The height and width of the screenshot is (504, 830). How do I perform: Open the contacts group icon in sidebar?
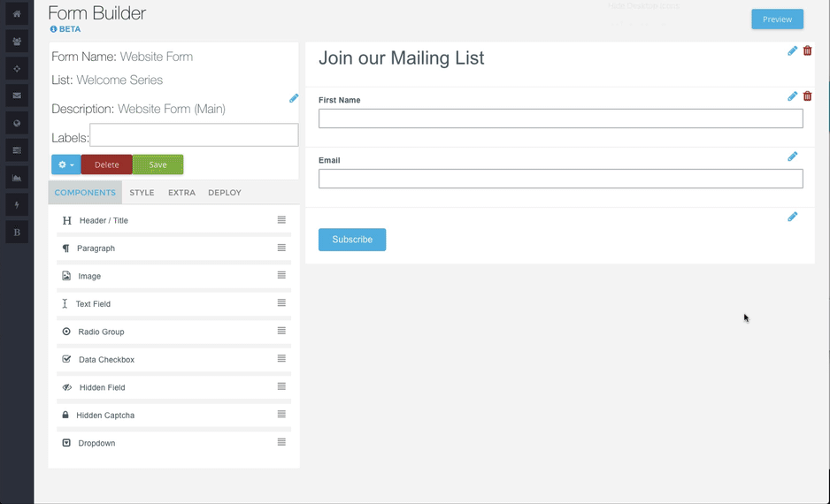point(17,42)
